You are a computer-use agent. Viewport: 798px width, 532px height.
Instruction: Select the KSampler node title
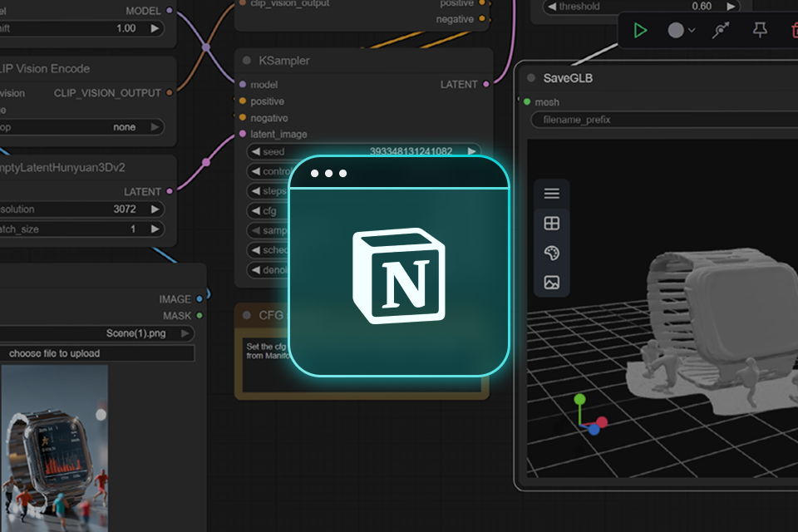click(284, 61)
